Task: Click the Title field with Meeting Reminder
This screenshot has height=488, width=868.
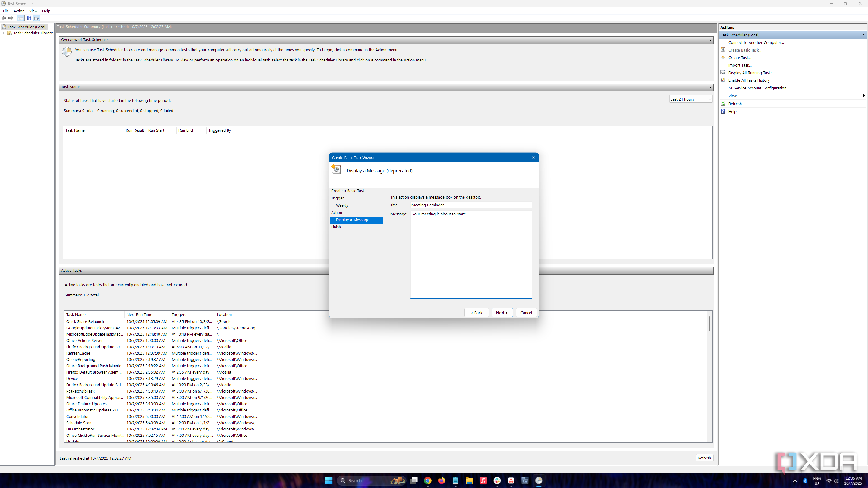Action: 471,205
